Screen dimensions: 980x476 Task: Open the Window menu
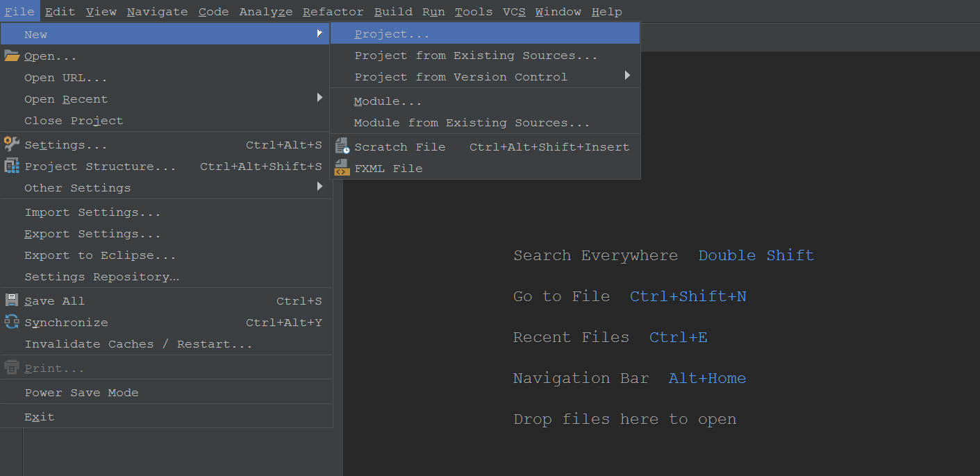coord(558,12)
